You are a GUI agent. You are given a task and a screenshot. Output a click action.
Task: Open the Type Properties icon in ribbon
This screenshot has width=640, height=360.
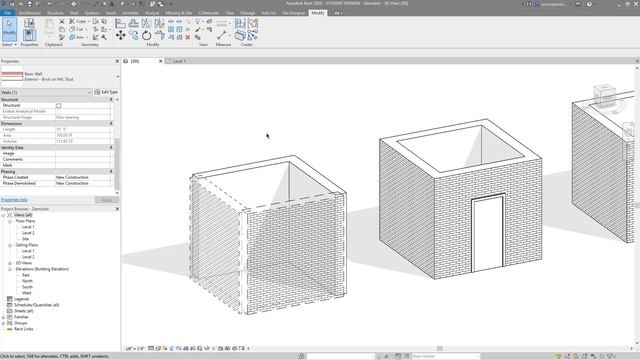pos(29,23)
